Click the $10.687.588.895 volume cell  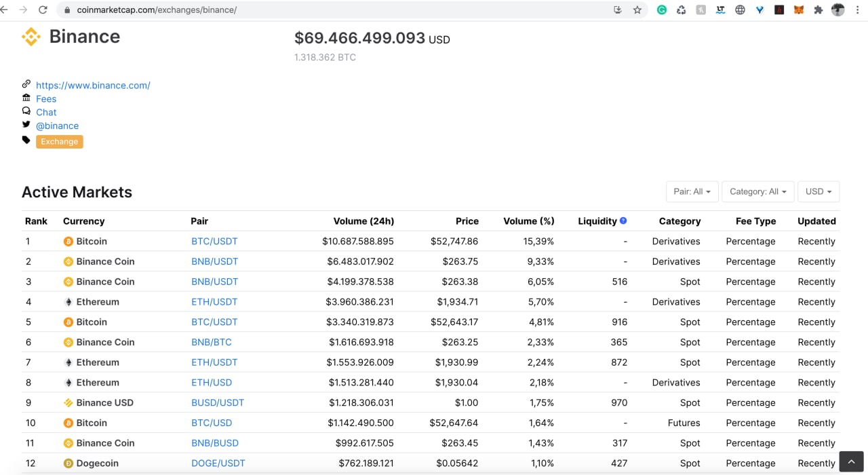pyautogui.click(x=358, y=242)
